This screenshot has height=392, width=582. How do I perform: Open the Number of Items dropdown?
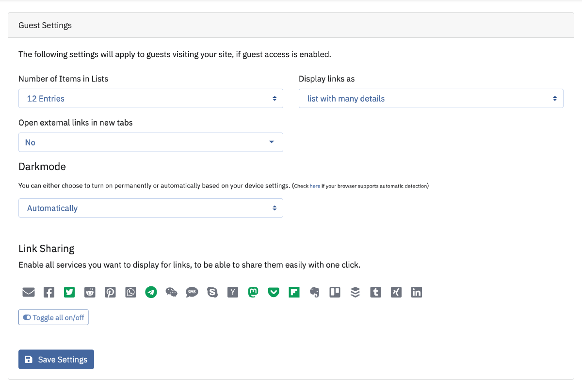[150, 98]
